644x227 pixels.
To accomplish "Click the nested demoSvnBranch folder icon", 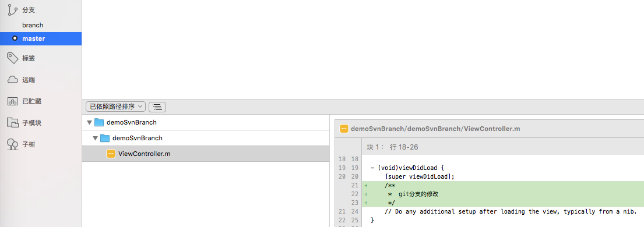I will click(x=105, y=138).
